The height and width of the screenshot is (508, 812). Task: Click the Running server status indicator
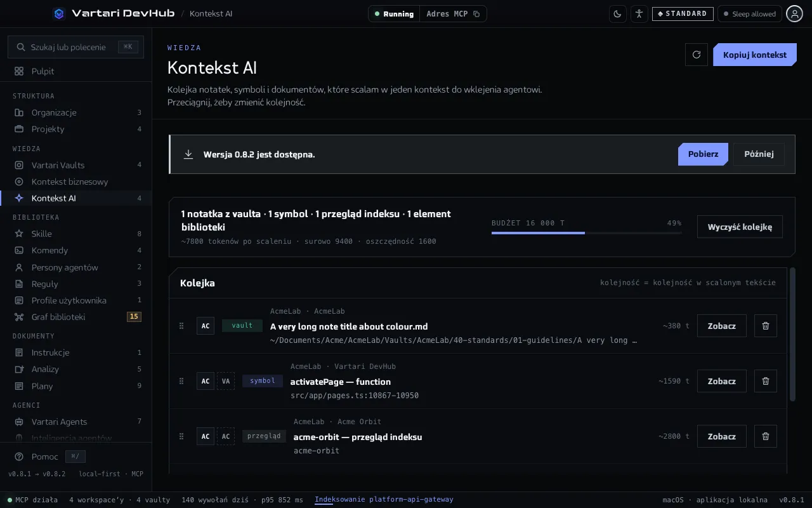pyautogui.click(x=394, y=14)
